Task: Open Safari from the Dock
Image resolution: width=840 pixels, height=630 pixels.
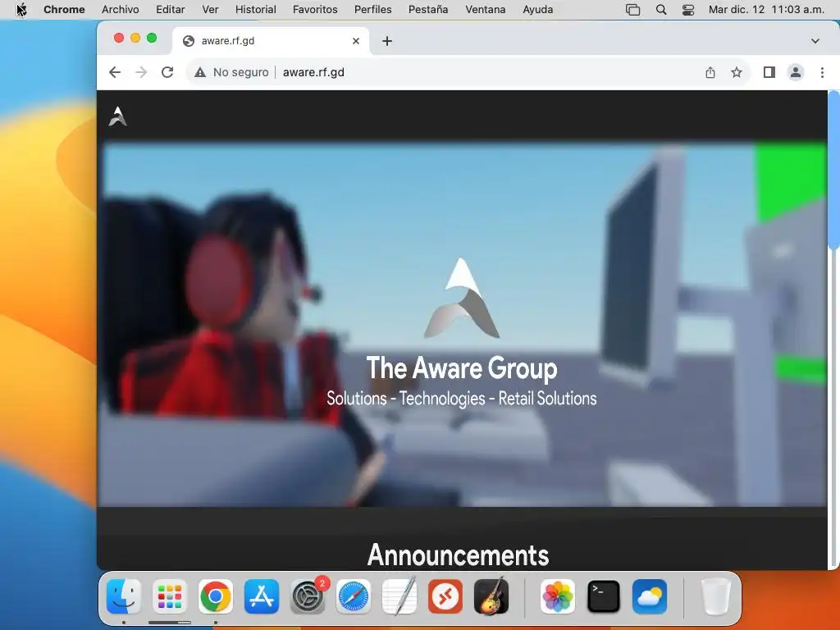Action: click(x=353, y=596)
